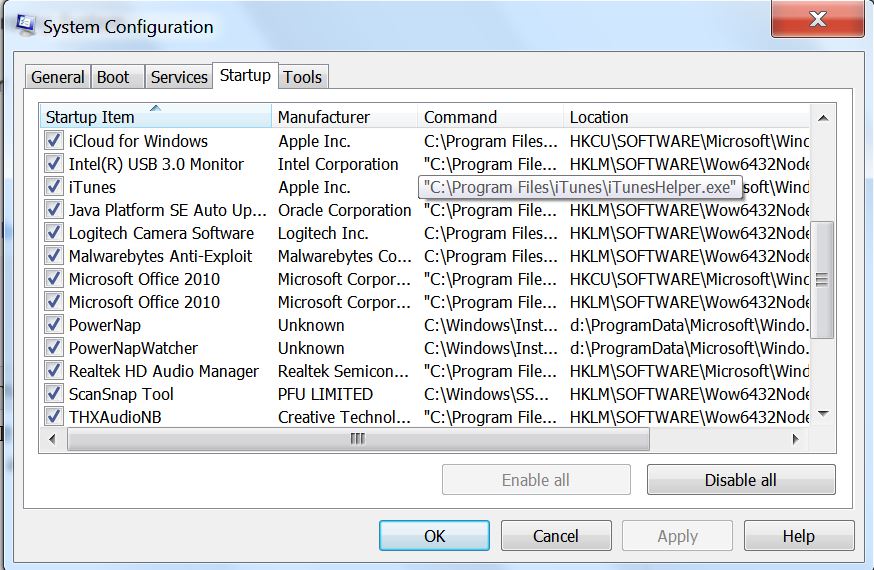Toggle PowerNapWatcher startup checkbox
874x570 pixels.
[x=54, y=348]
